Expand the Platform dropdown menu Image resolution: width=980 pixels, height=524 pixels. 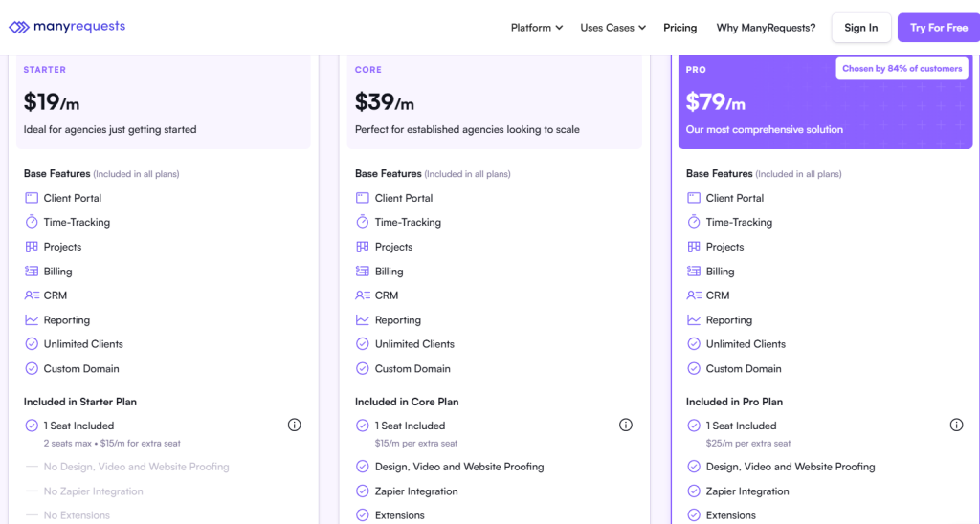click(536, 28)
